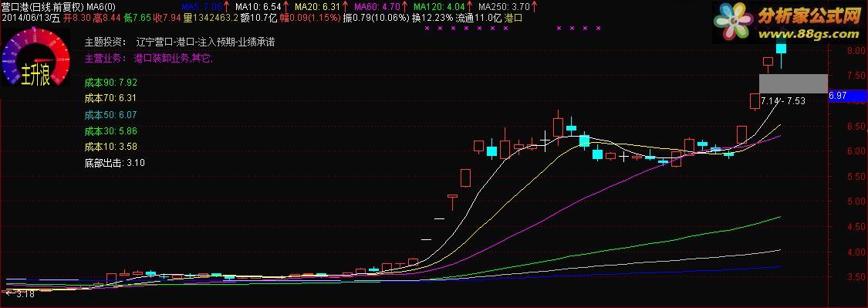Click the last magenta x marker at top
Viewport: 868px width, 308px height.
point(599,27)
